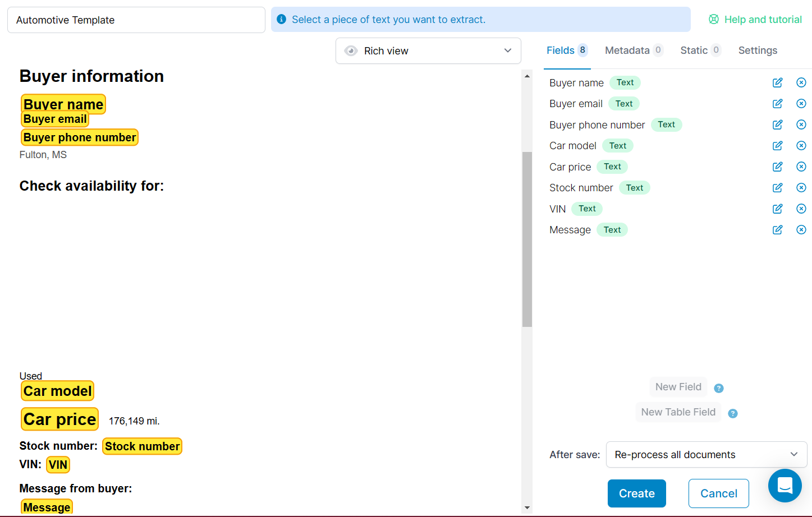
Task: Delete the Car price field via the X icon
Action: (x=801, y=166)
